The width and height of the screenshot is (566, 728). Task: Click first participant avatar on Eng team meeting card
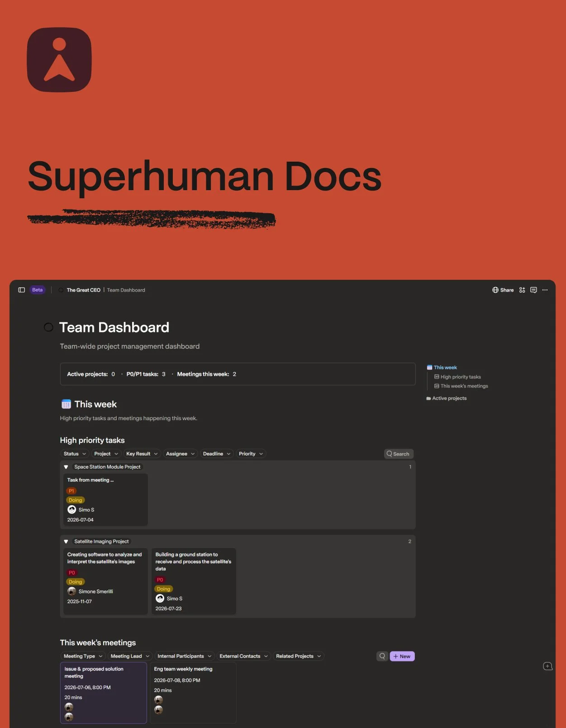[x=158, y=699]
